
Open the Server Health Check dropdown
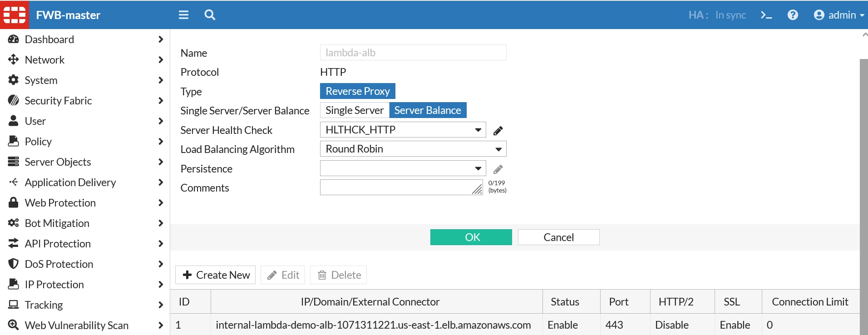(x=403, y=130)
